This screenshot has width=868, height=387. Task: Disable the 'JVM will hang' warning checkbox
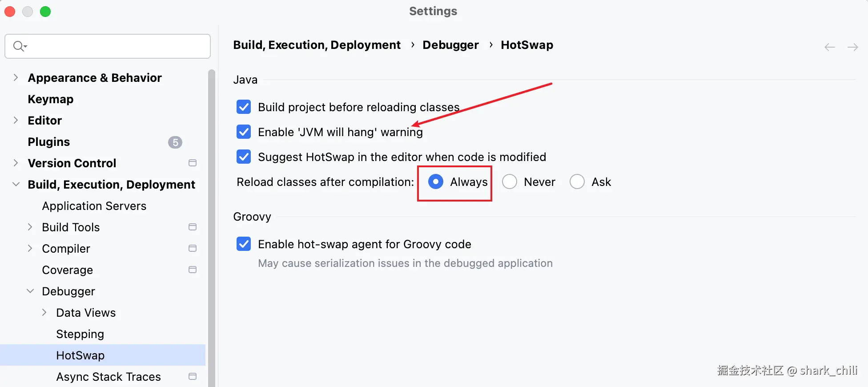[x=244, y=132]
